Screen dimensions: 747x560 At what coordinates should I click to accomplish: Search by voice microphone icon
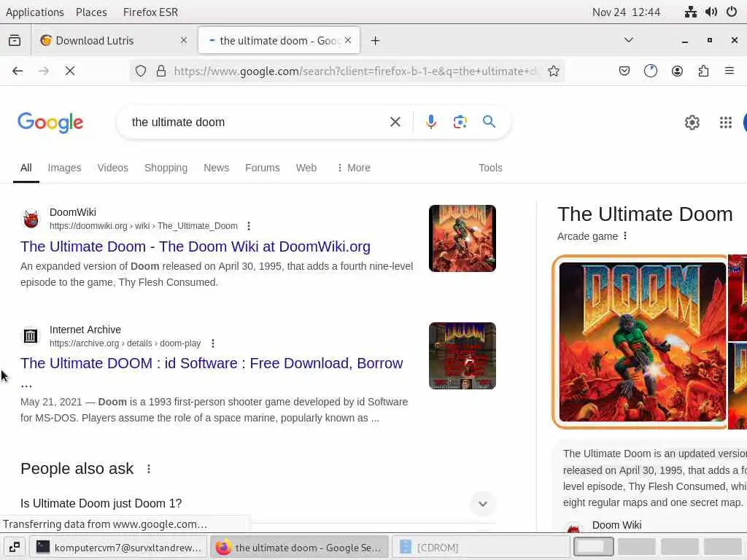point(430,122)
